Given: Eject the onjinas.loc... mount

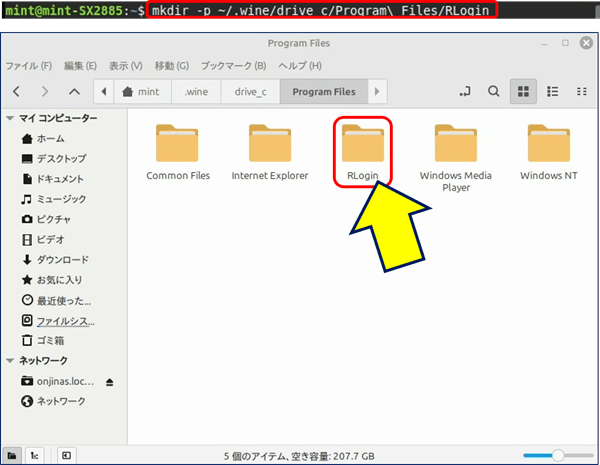Looking at the screenshot, I should coord(109,382).
